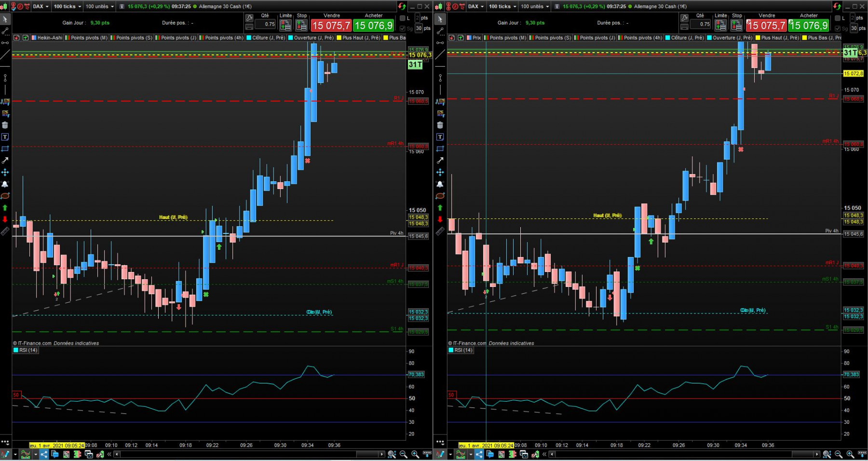This screenshot has height=461, width=868.
Task: Toggle the L checkbox in right chart order bar
Action: (x=838, y=18)
